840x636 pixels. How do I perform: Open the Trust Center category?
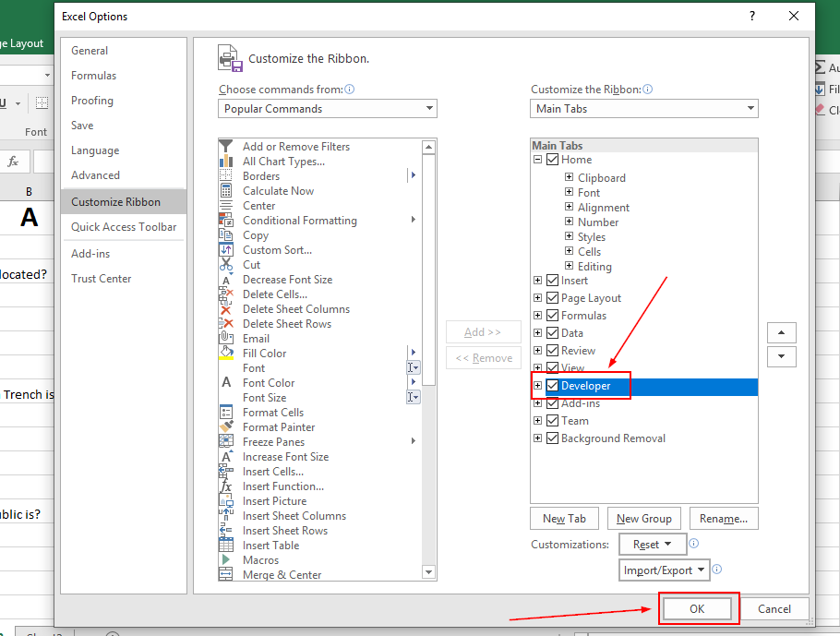point(123,279)
